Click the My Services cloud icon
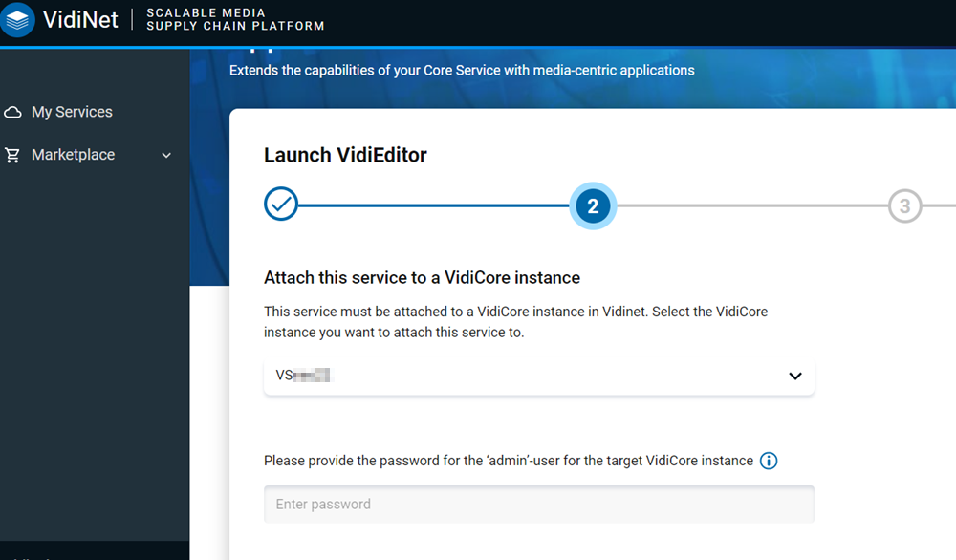Viewport: 956px width, 560px height. coord(12,113)
